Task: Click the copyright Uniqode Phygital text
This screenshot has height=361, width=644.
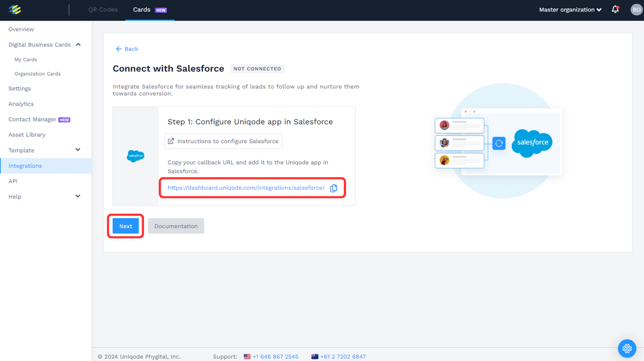Action: tap(139, 356)
